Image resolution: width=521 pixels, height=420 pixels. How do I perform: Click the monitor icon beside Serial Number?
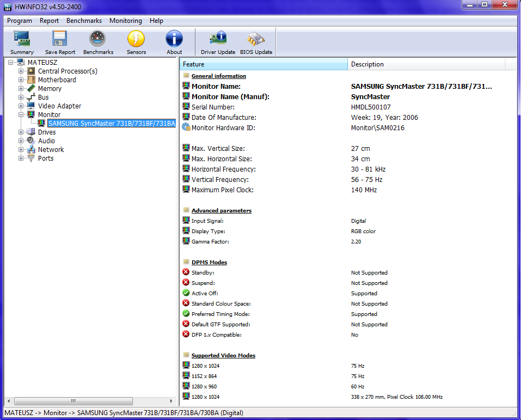pos(186,106)
